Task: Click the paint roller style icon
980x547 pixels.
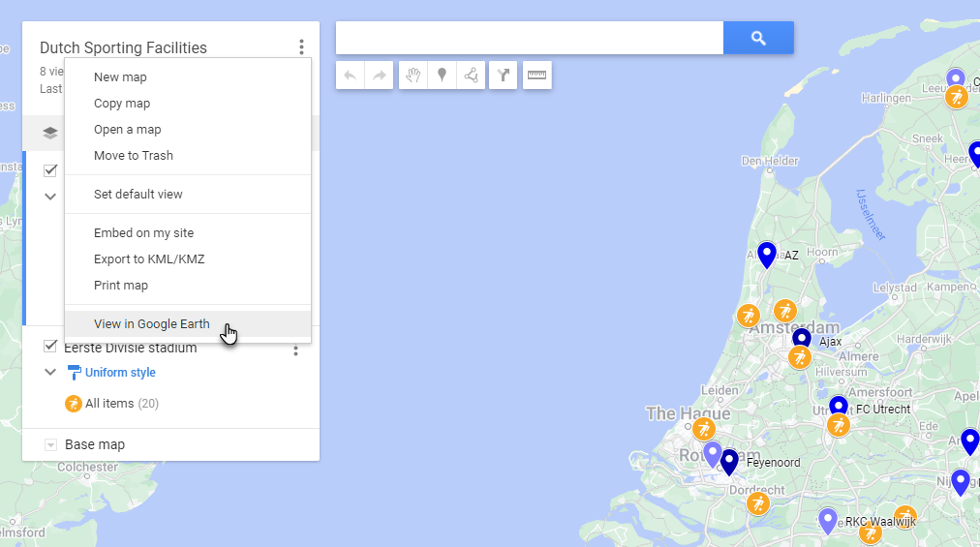Action: [74, 373]
